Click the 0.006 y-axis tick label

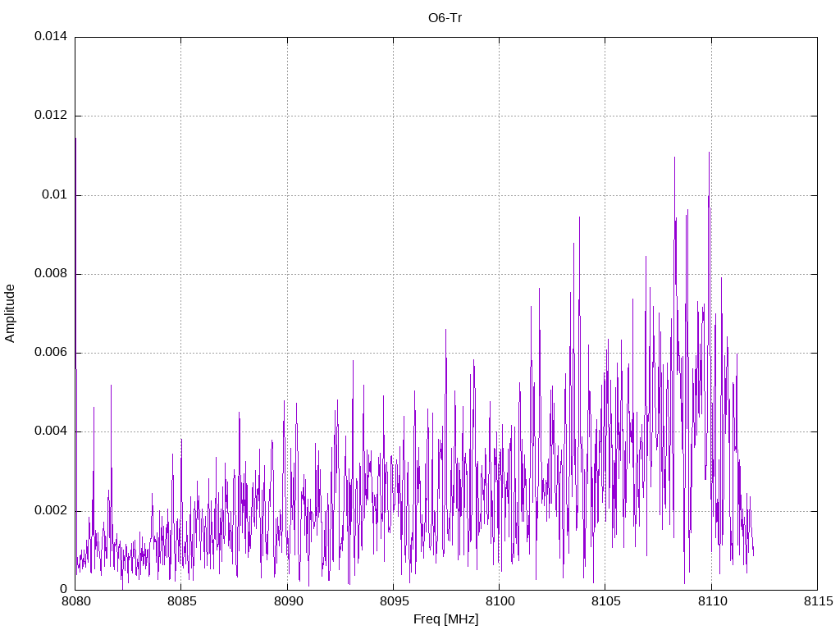click(x=50, y=353)
